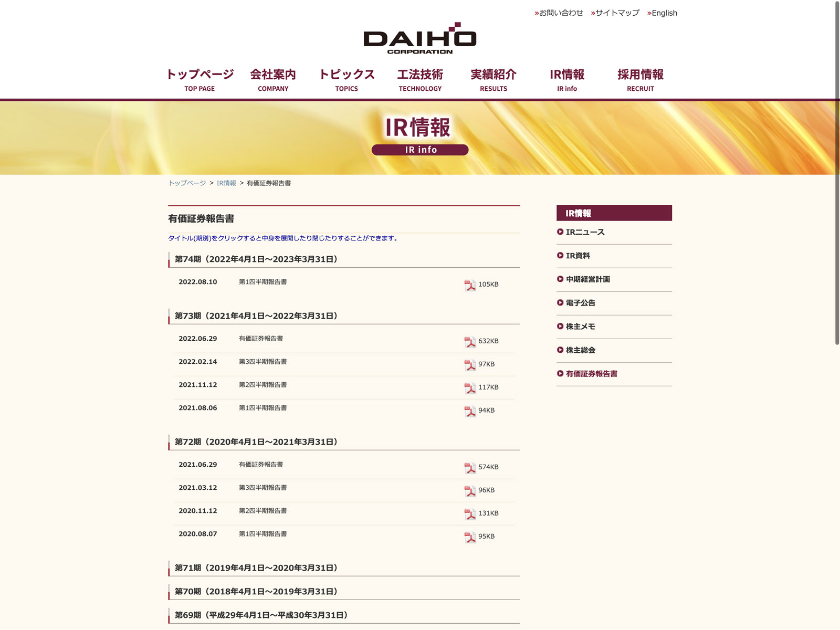840x630 pixels.
Task: Expand the 第71期 fiscal period section
Action: [x=256, y=568]
